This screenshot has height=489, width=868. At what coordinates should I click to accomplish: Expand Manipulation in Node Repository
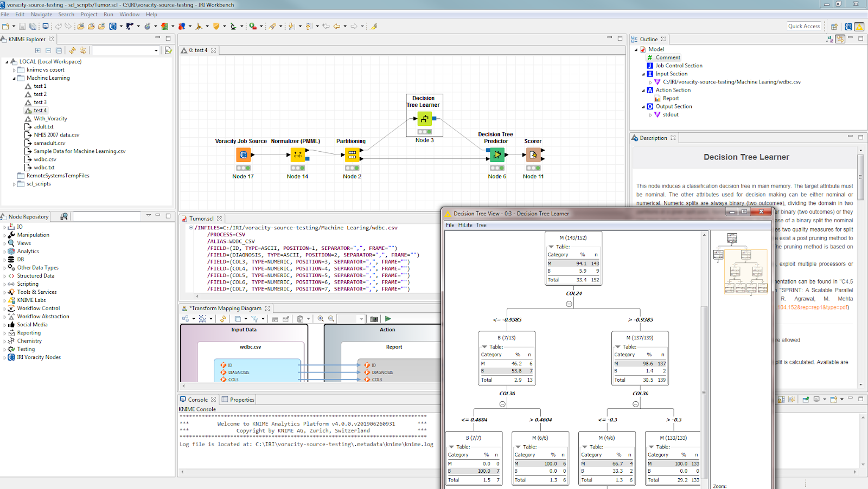tap(5, 235)
